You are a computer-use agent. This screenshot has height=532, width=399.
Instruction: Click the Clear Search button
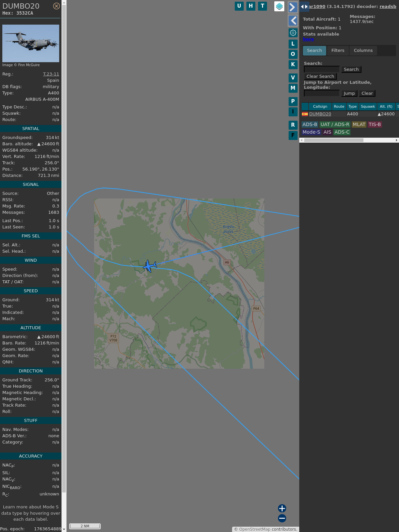click(320, 76)
